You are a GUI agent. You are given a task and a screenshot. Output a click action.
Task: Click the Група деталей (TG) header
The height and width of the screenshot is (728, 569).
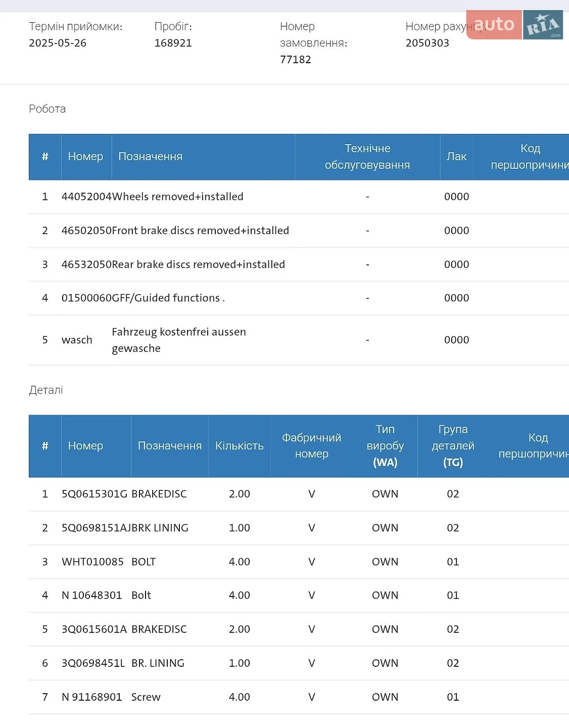453,446
